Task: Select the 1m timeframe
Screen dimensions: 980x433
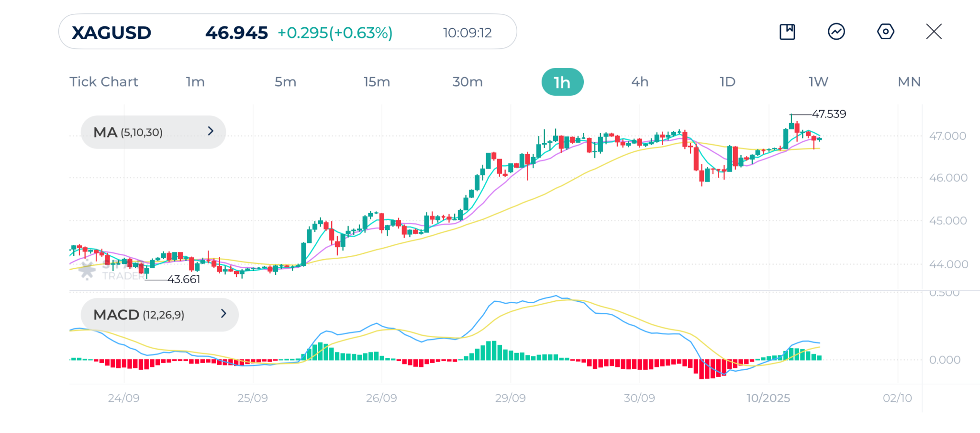Action: pyautogui.click(x=195, y=82)
